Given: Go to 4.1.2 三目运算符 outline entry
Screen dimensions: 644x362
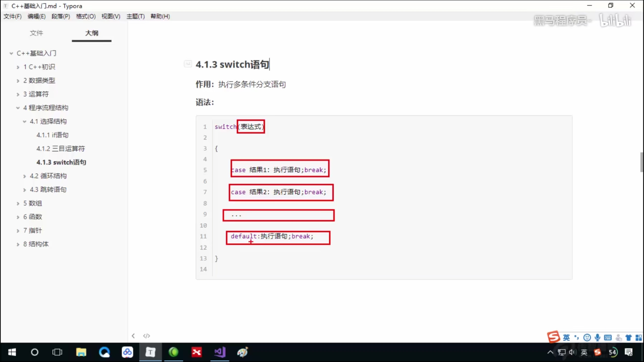Looking at the screenshot, I should tap(60, 148).
